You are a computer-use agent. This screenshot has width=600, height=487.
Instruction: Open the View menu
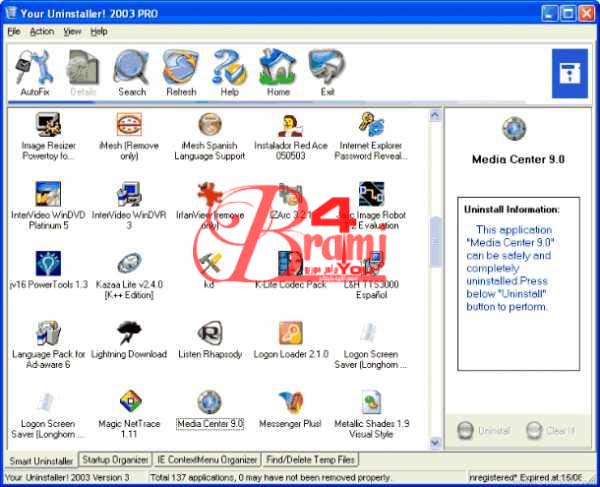pyautogui.click(x=72, y=31)
